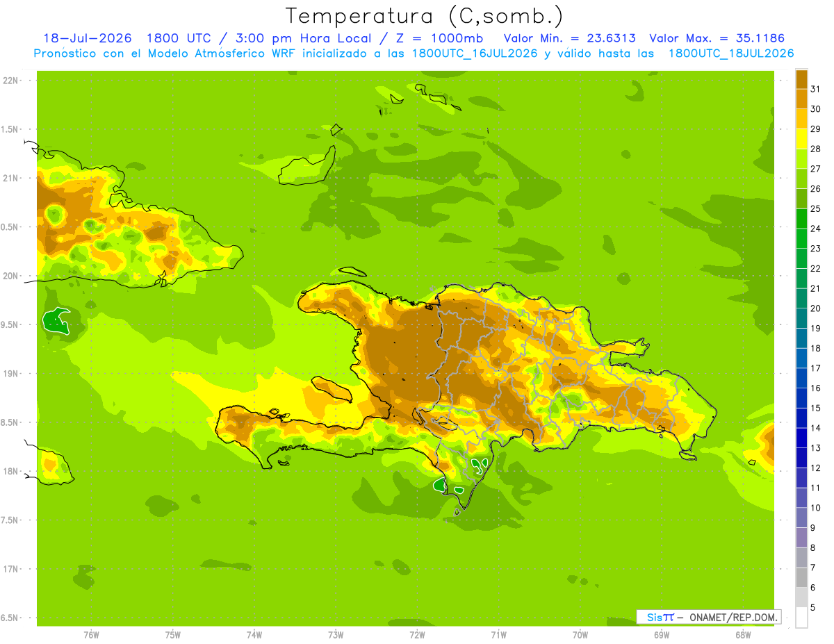Click the "Valor Min. = 23.6313" value
The image size is (834, 644).
(569, 38)
